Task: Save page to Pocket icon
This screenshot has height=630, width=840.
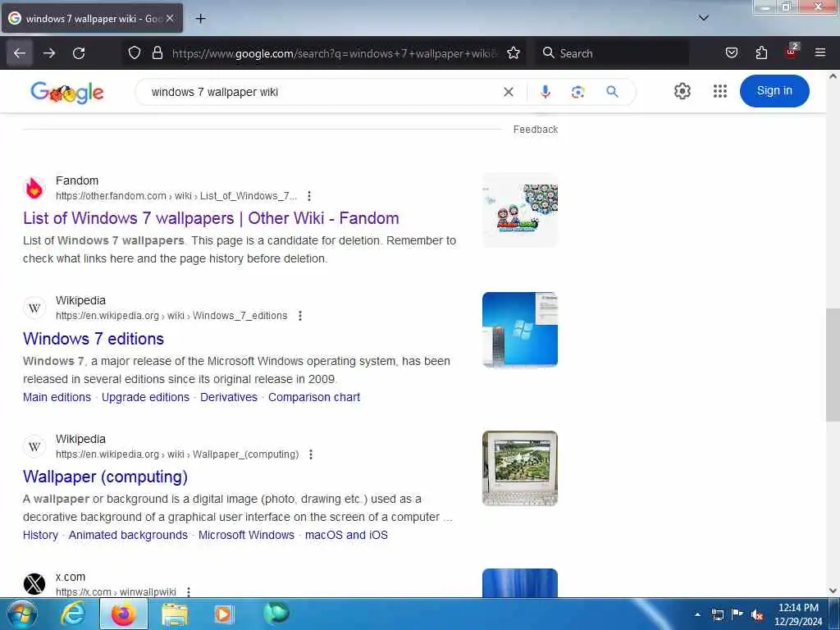Action: (731, 52)
